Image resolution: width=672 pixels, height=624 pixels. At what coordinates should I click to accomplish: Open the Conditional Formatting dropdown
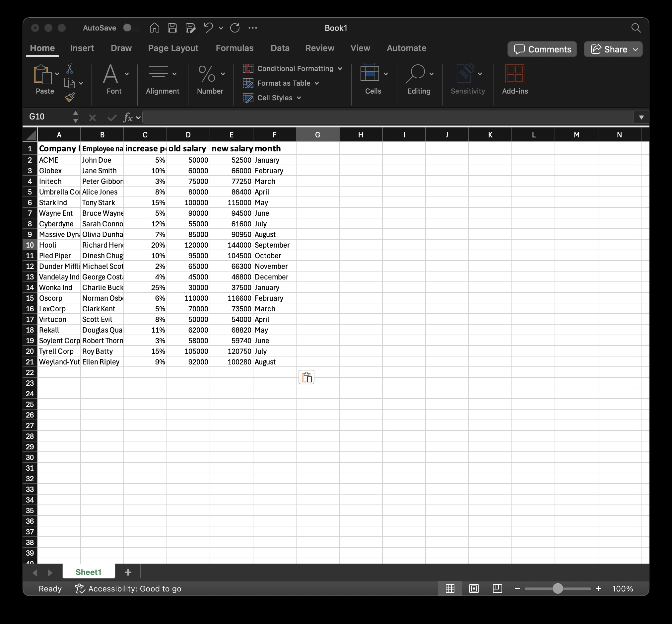[293, 69]
